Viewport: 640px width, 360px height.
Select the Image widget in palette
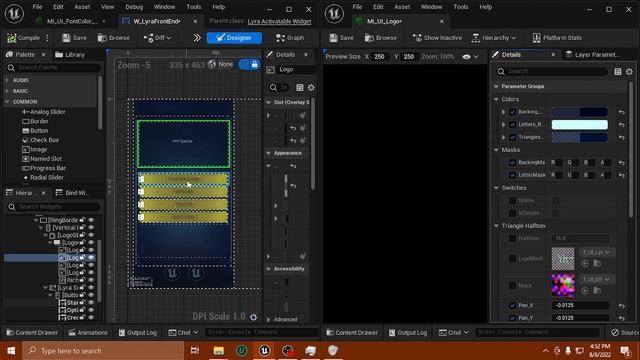coord(34,149)
